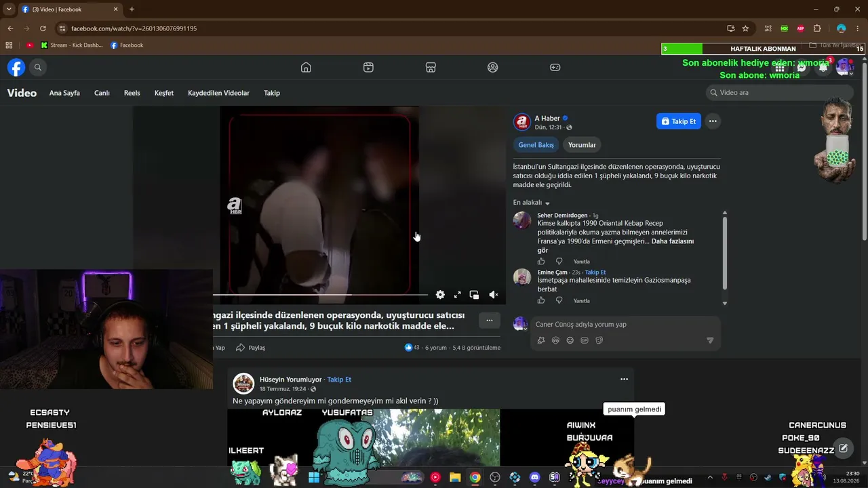Viewport: 868px width, 488px height.
Task: Open the 6 yorum comments count
Action: pyautogui.click(x=436, y=348)
